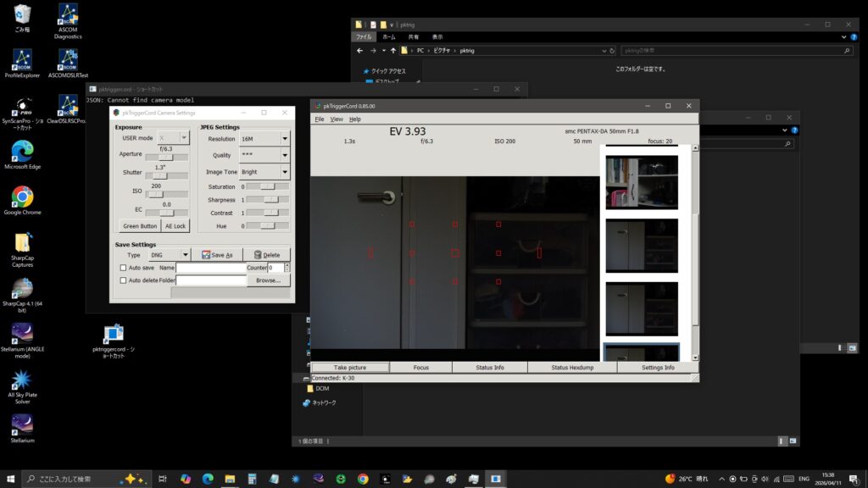Enable the Auto save checkbox
868x488 pixels.
pos(123,268)
